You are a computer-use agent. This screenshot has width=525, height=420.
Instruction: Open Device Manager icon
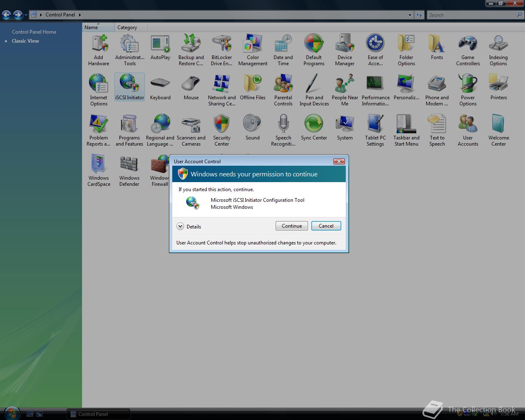(345, 50)
